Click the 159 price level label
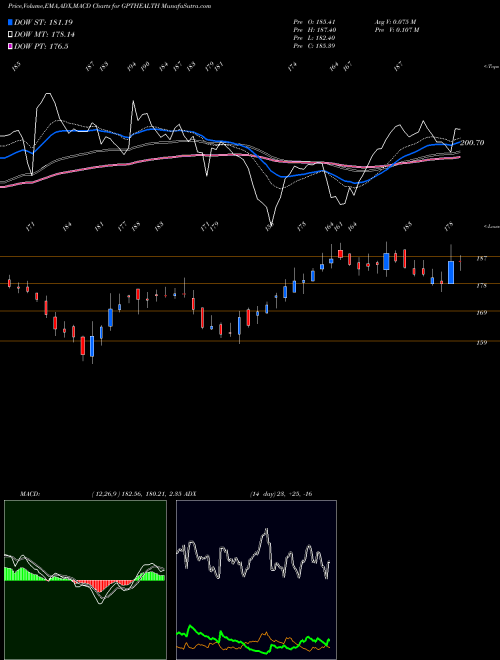Viewport: 500px width, 660px height. point(481,343)
